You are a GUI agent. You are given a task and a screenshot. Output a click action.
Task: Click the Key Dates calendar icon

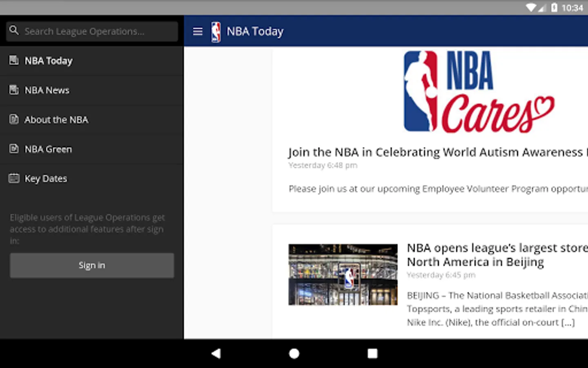pyautogui.click(x=14, y=178)
